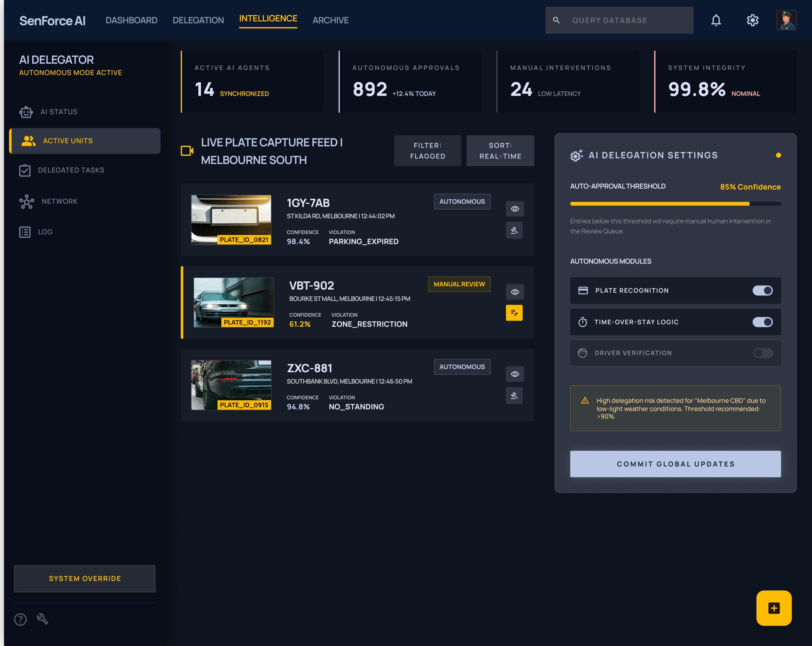Click the gavel icon for 1GY-7AB
This screenshot has height=646, width=812.
point(514,230)
